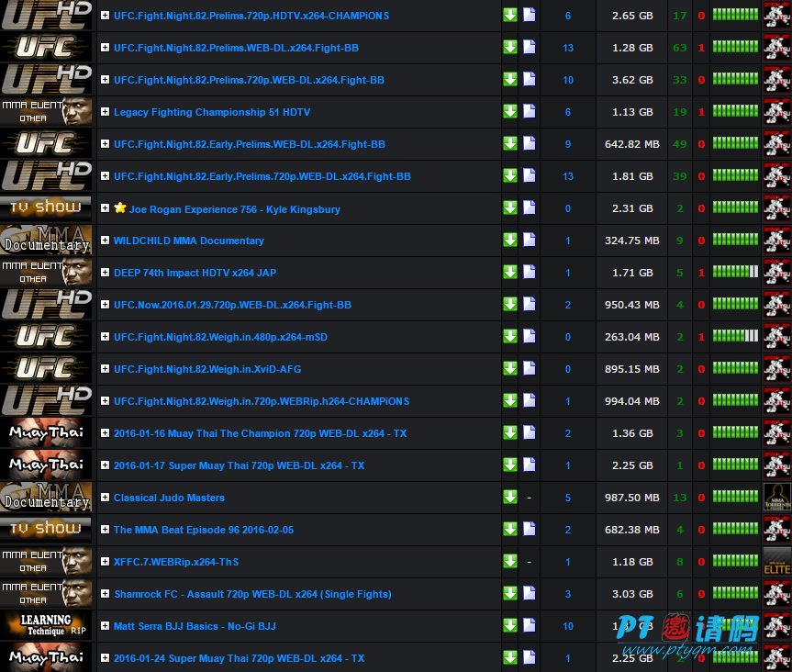Click seeders count 49 on Early.Prelims.WEB-DL row
Screen dimensions: 792x672
click(680, 144)
